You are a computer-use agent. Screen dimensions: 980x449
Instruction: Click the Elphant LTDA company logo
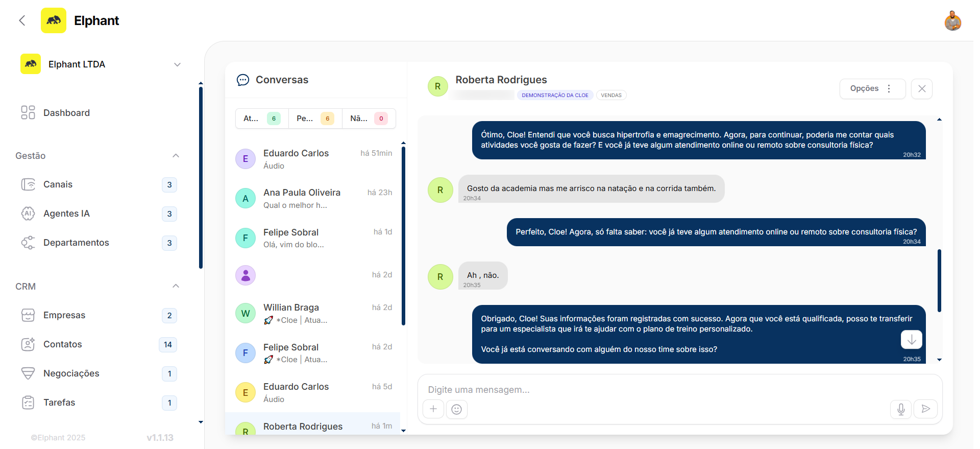pos(31,64)
